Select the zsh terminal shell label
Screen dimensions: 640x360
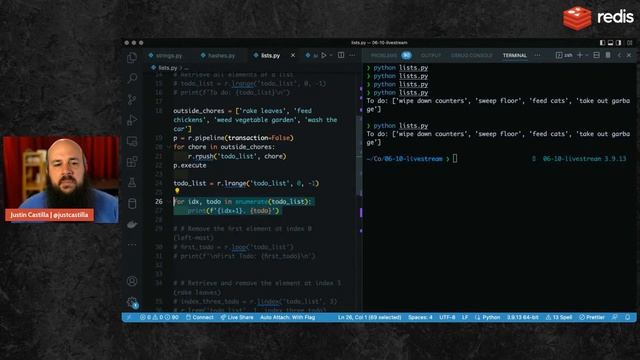564,55
